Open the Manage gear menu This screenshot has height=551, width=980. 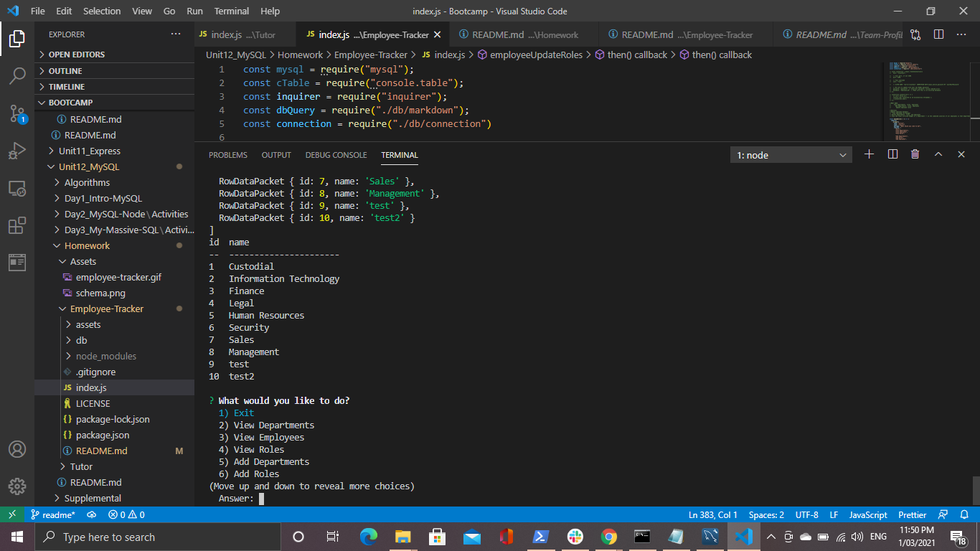tap(17, 486)
